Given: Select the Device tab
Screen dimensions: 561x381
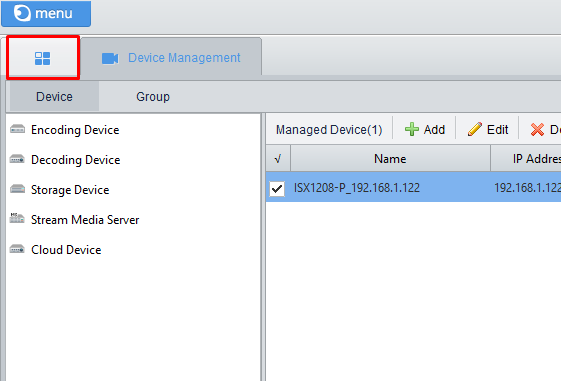Looking at the screenshot, I should (x=54, y=97).
